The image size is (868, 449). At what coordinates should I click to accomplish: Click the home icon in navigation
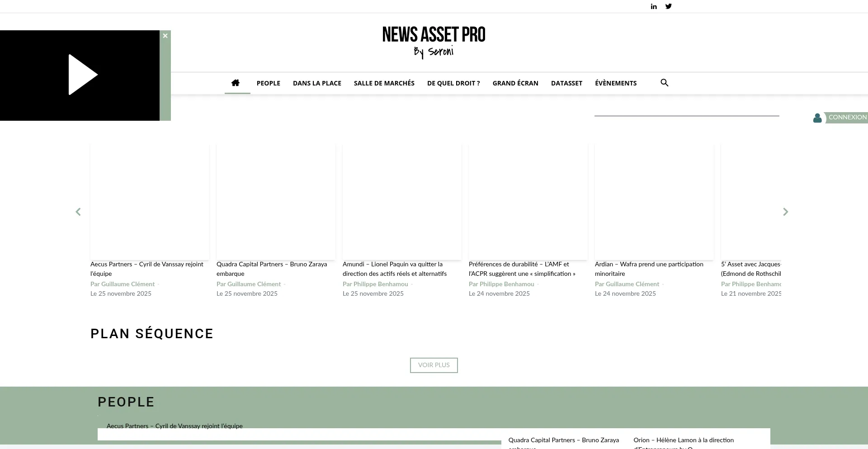coord(236,83)
